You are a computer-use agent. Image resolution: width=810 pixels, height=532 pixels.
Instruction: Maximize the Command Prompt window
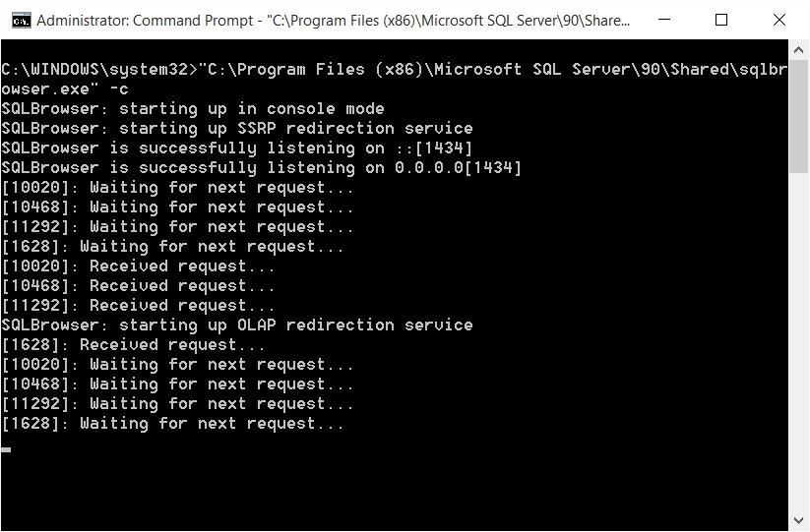721,20
